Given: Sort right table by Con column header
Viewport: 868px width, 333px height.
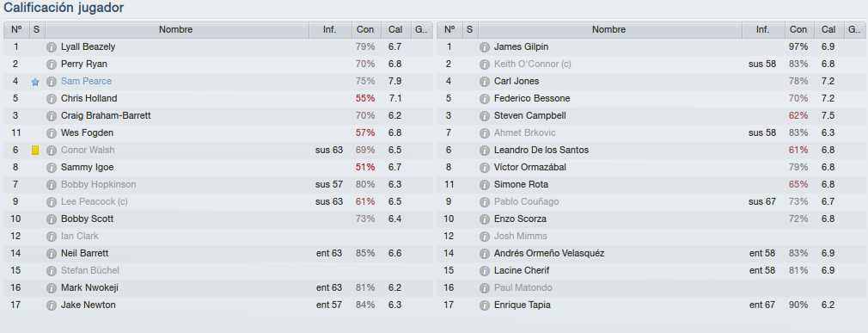Looking at the screenshot, I should (x=798, y=30).
